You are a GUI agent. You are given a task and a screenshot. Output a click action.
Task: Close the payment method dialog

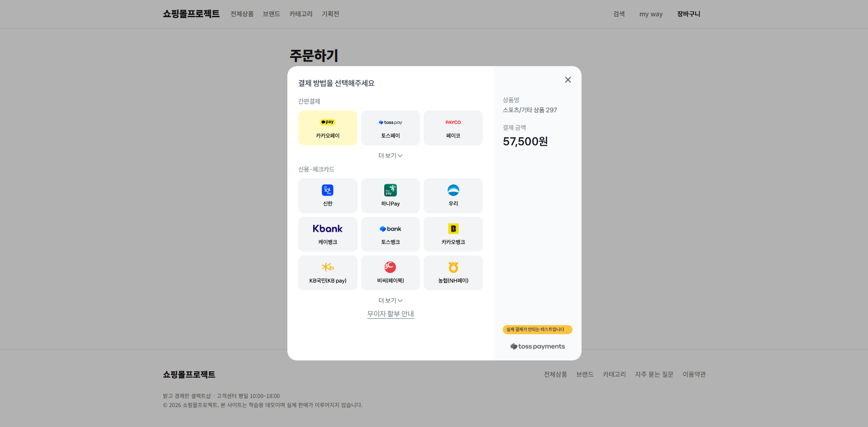[568, 80]
